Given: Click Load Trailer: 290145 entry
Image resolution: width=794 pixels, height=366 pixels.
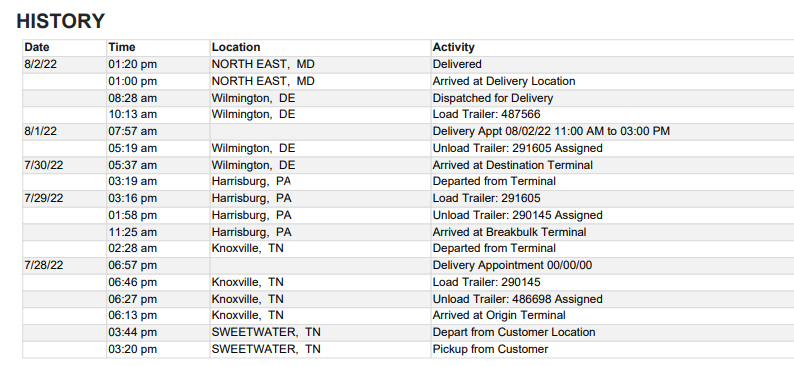Looking at the screenshot, I should point(486,282).
